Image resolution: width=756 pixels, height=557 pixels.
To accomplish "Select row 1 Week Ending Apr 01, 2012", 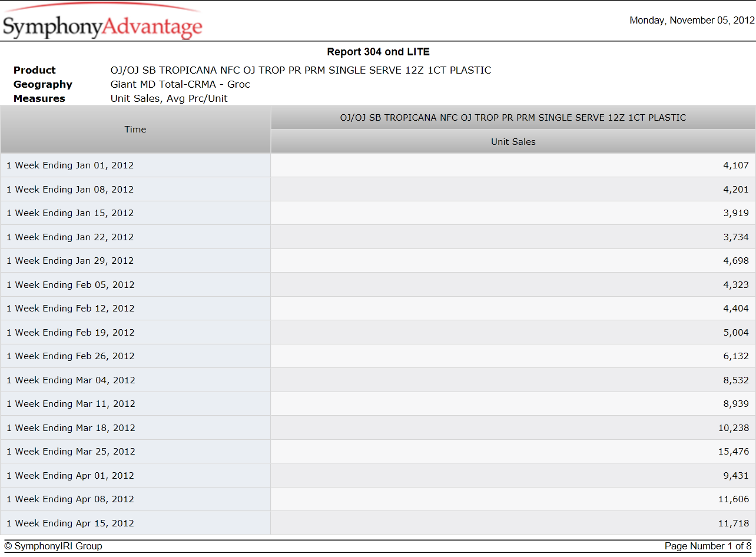I will point(378,475).
